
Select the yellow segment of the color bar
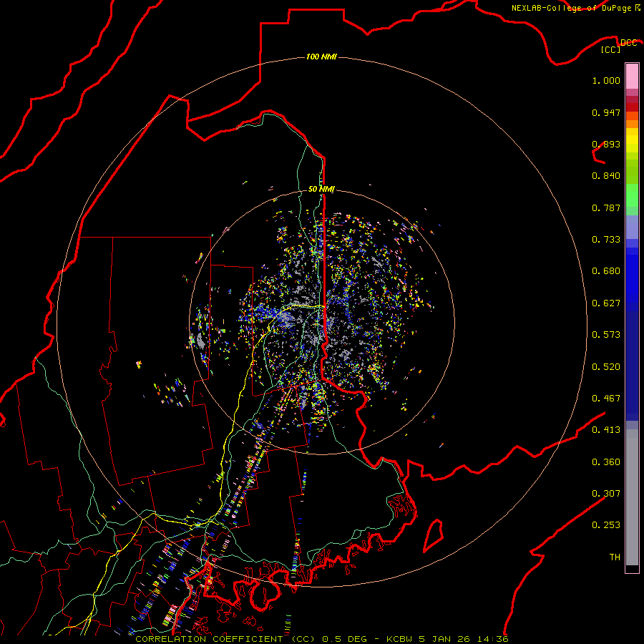pos(632,140)
